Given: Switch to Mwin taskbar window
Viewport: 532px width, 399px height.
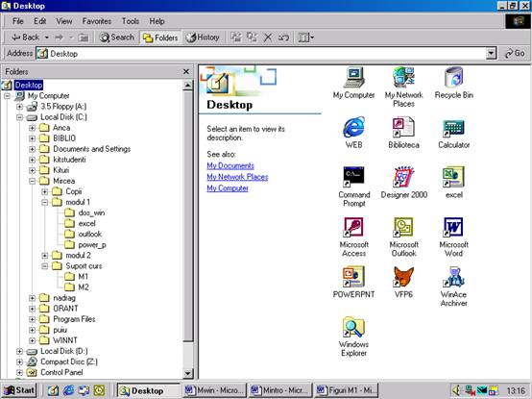Looking at the screenshot, I should [x=215, y=390].
